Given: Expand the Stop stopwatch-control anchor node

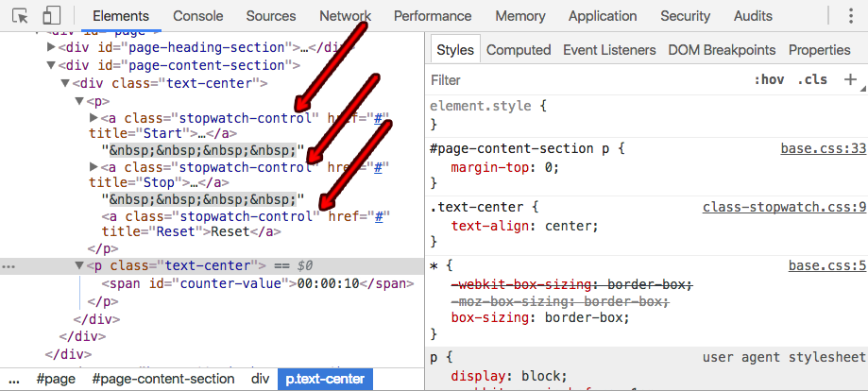Looking at the screenshot, I should click(x=94, y=167).
